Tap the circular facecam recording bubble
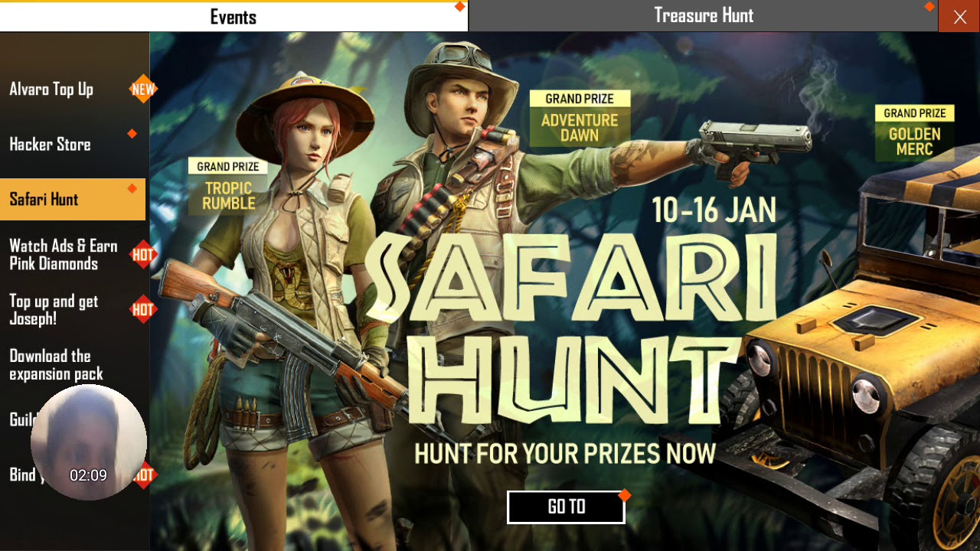Screen dimensions: 980x551 pos(88,442)
